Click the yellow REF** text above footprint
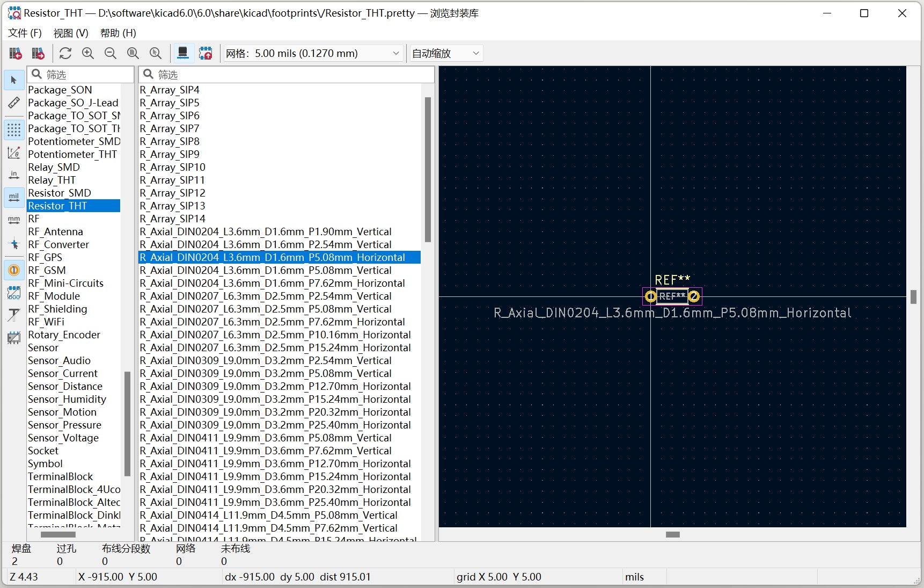924x588 pixels. click(672, 280)
